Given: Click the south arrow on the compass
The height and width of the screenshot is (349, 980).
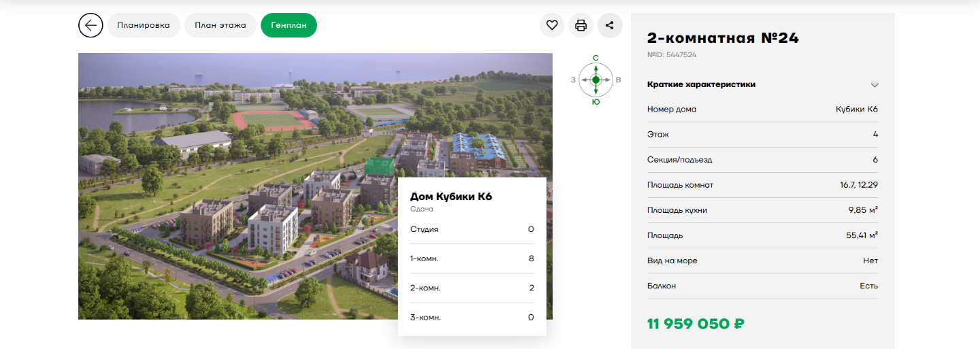Looking at the screenshot, I should [x=596, y=90].
